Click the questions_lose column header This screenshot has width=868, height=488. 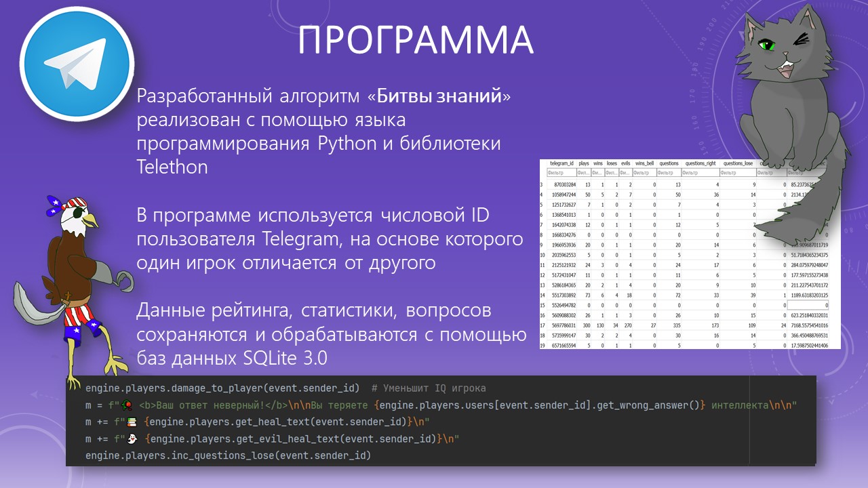738,163
